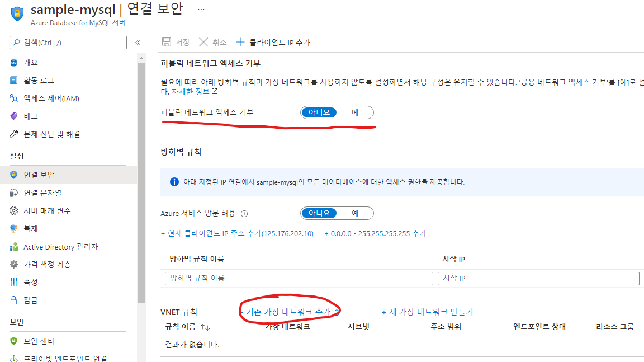Click the 개요 overview icon

tap(13, 63)
